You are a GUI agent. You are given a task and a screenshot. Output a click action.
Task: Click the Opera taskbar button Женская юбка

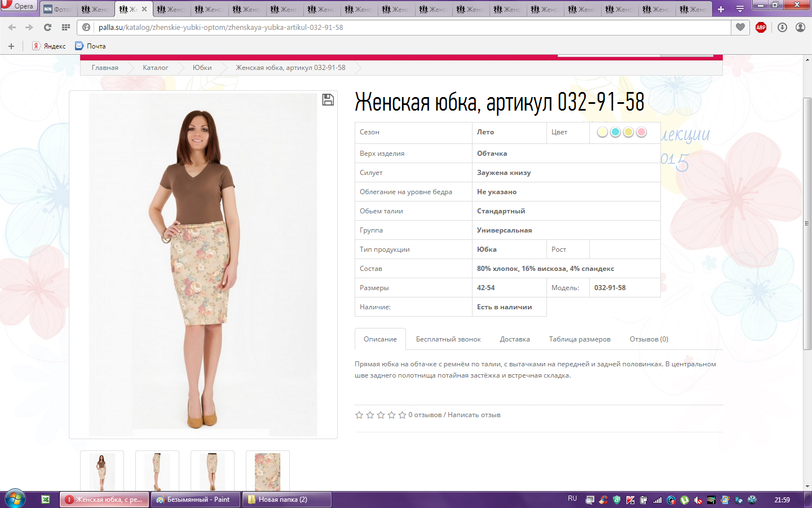coord(104,500)
